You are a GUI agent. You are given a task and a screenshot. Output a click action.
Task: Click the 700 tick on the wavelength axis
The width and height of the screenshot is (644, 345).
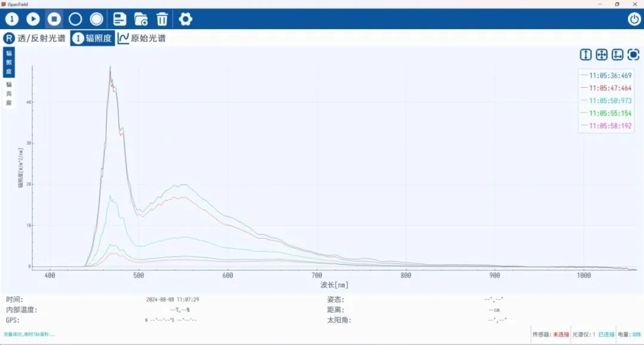pyautogui.click(x=317, y=275)
